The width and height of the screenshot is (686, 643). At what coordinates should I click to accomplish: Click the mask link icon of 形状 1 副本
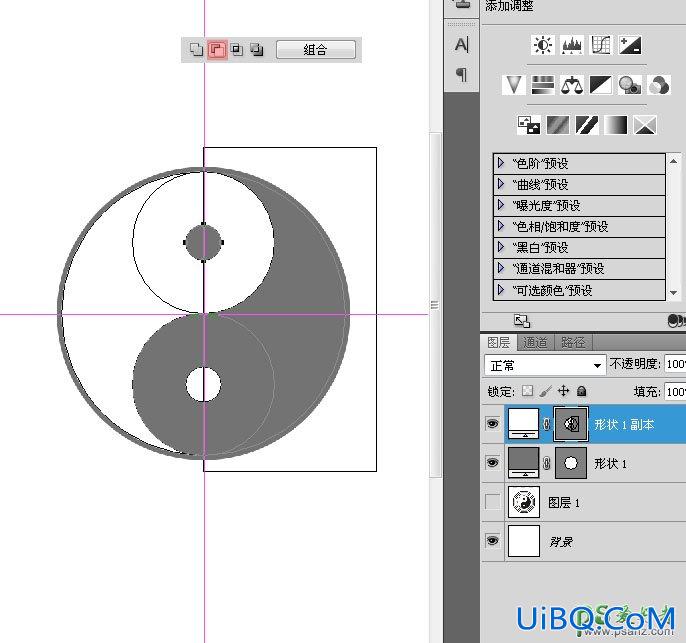(546, 423)
